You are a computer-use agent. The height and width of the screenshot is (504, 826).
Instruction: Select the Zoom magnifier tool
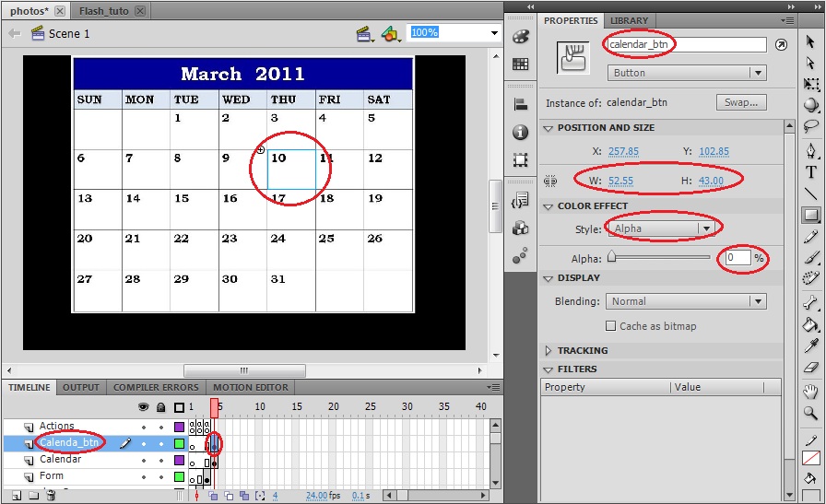(x=810, y=413)
